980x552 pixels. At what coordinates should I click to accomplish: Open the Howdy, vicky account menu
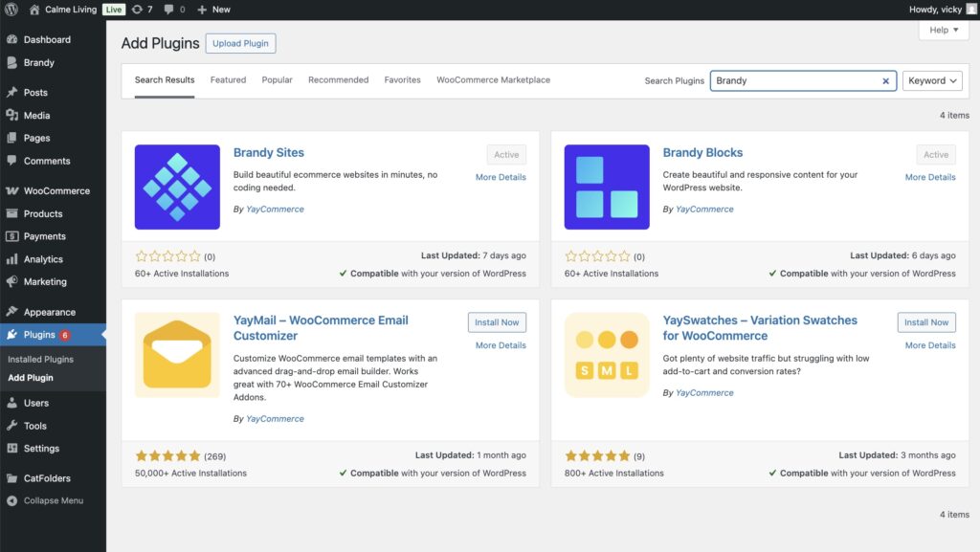point(942,10)
